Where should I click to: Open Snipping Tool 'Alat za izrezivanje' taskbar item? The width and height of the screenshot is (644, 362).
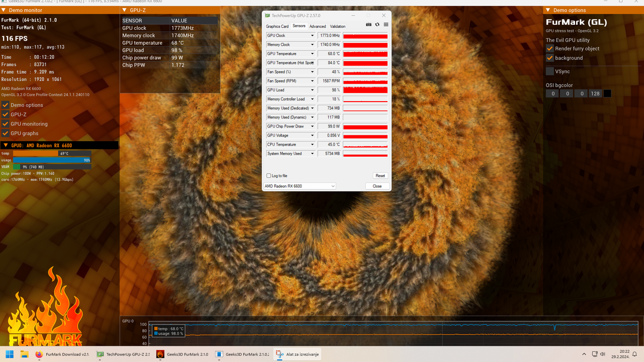tap(297, 354)
